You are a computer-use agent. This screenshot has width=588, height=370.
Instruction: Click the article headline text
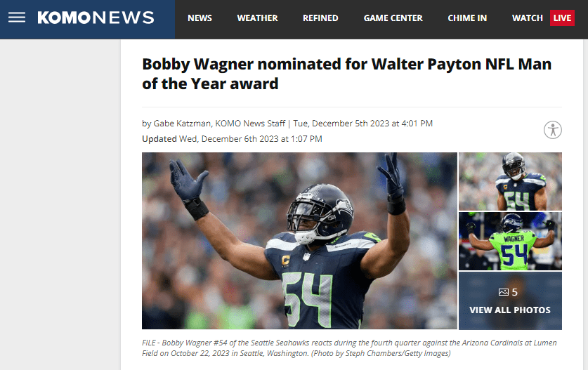click(346, 74)
